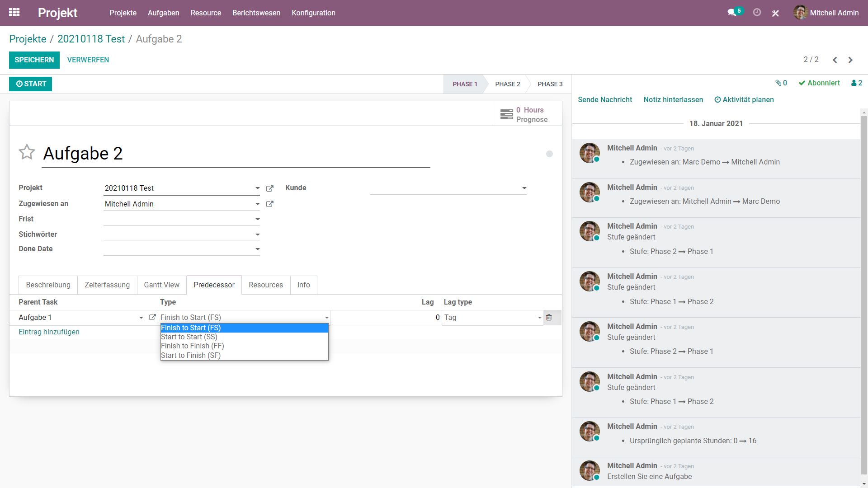Open the Berichtswesen menu

[x=256, y=13]
